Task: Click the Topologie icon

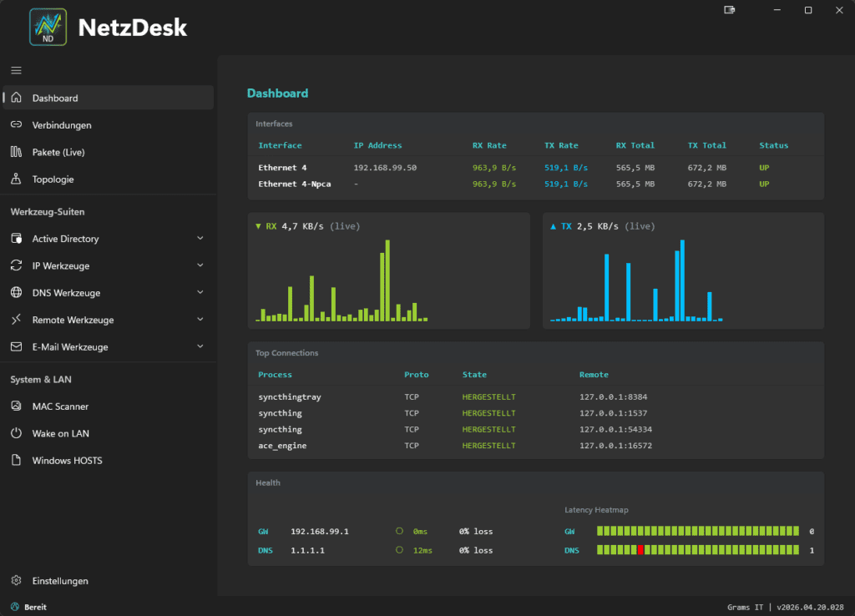Action: (x=16, y=179)
